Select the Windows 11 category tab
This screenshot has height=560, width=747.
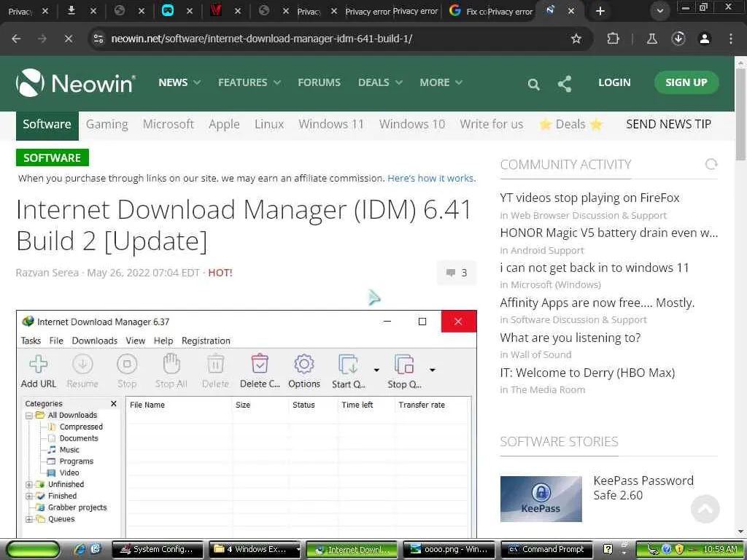[331, 124]
